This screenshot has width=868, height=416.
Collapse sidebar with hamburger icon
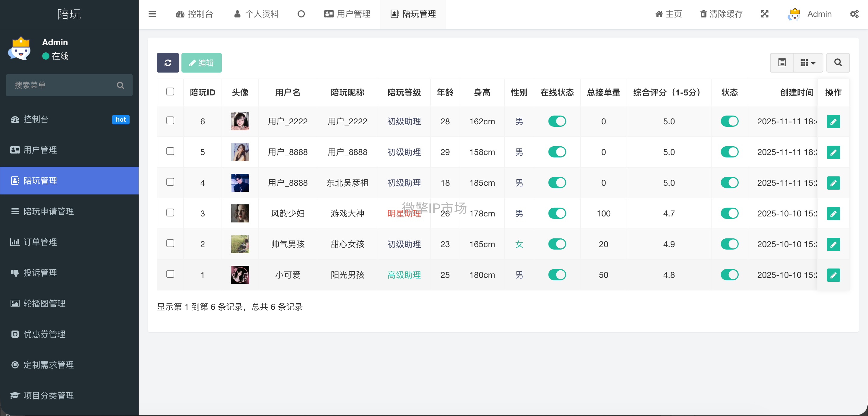pos(152,14)
